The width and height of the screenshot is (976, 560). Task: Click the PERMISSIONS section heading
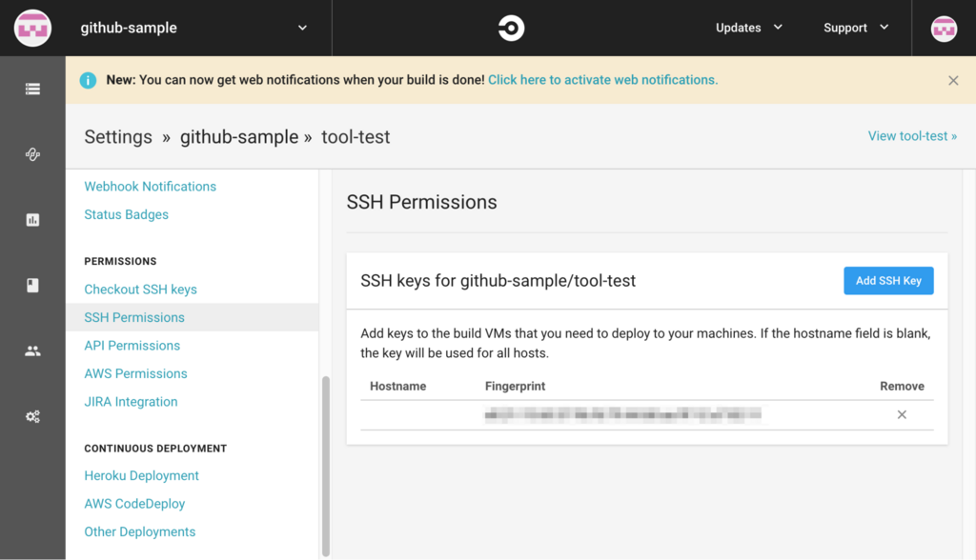click(120, 261)
